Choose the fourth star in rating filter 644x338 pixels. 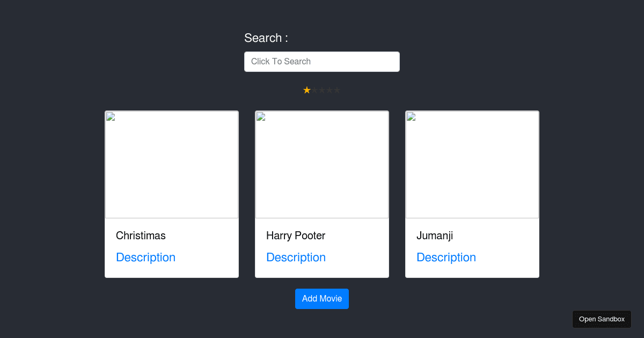point(330,90)
